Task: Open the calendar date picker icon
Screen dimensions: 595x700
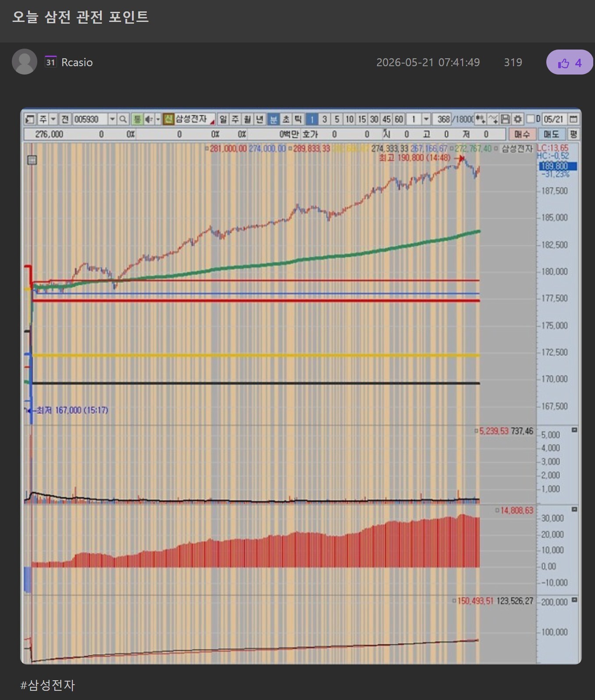Action: (573, 119)
